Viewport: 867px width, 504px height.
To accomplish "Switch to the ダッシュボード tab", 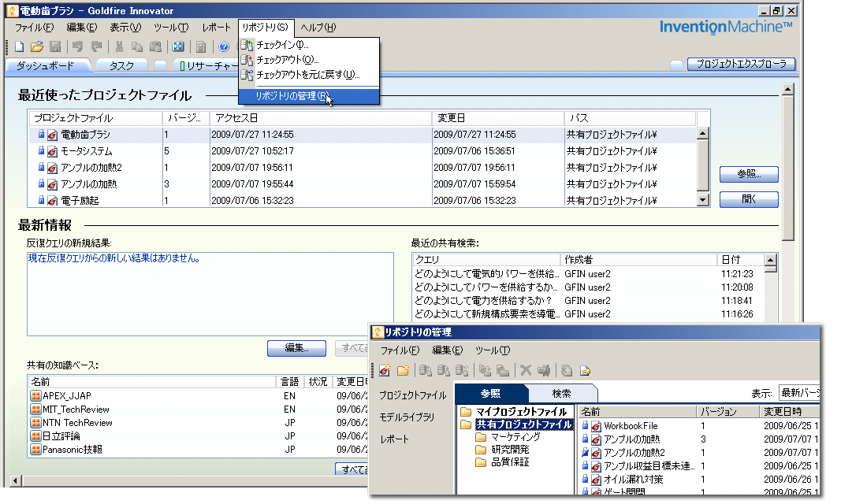I will (x=47, y=65).
